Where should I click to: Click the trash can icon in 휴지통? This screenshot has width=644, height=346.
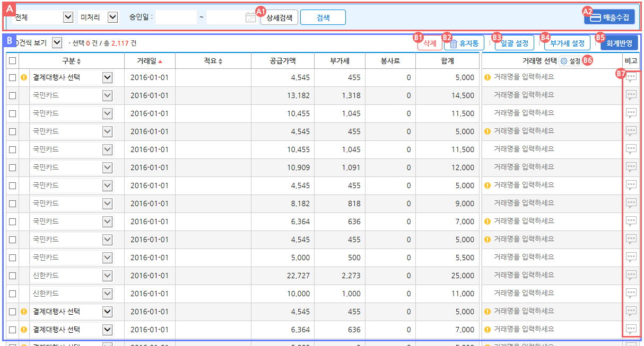[x=454, y=43]
